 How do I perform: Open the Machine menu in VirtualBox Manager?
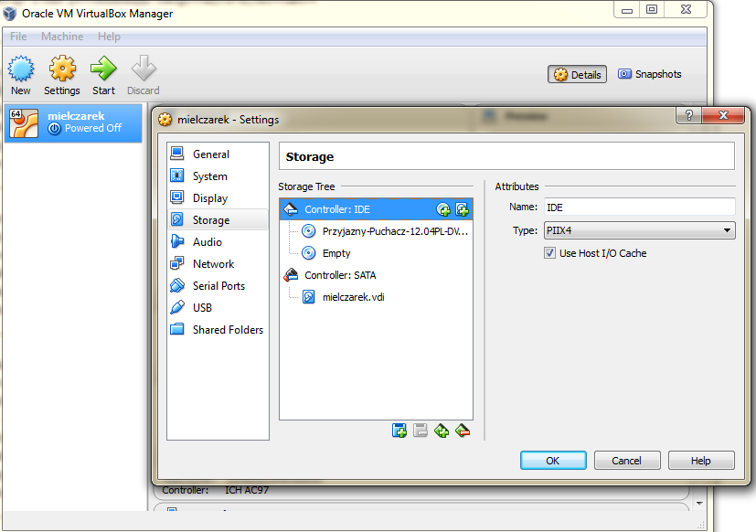[x=62, y=37]
